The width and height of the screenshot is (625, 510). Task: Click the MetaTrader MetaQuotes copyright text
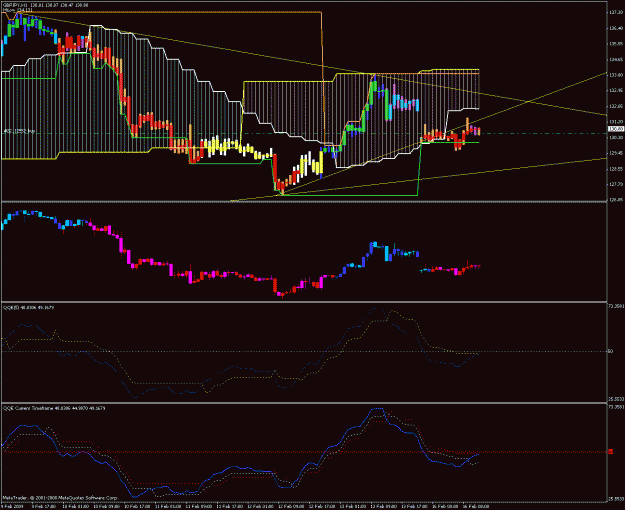coord(61,498)
